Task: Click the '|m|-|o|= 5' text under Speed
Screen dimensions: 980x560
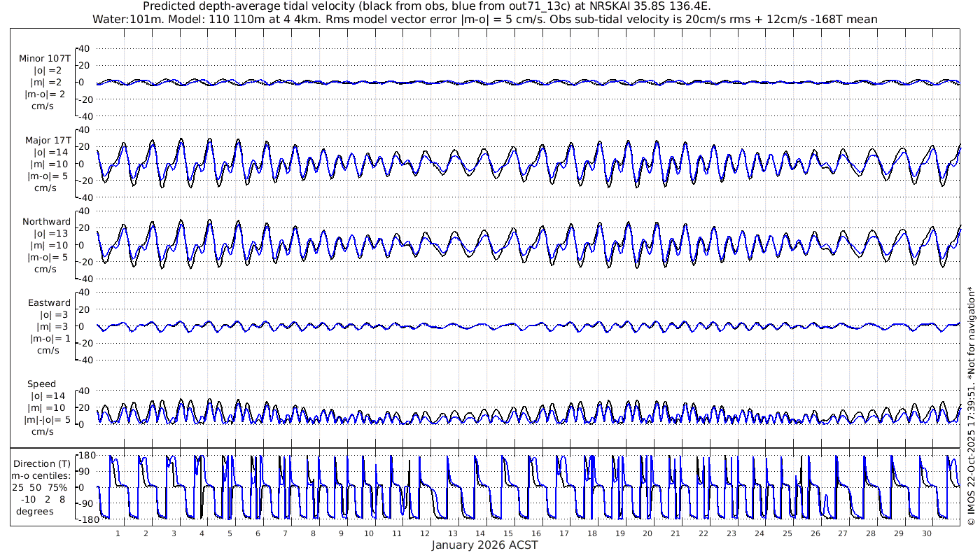Action: click(43, 419)
